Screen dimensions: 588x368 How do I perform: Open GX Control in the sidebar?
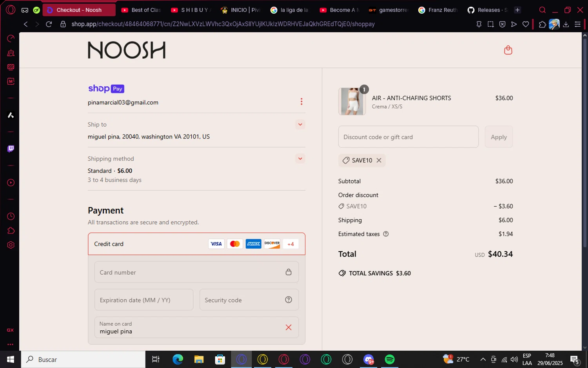pos(11,38)
